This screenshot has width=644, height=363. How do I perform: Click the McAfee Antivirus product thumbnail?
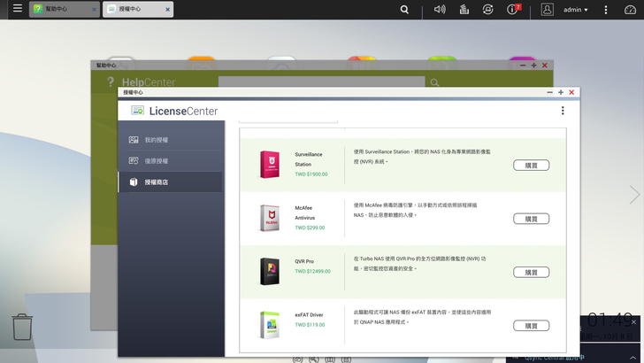coord(270,218)
